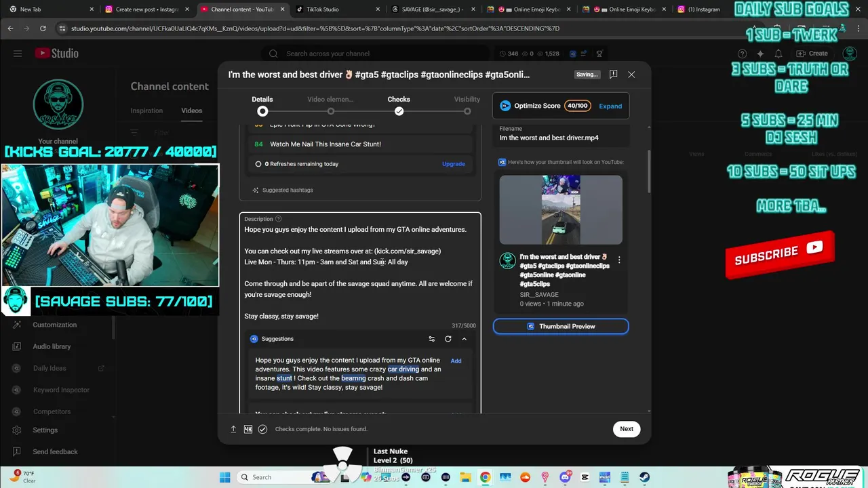Click the 4K quality status icon
868x488 pixels.
(x=248, y=429)
